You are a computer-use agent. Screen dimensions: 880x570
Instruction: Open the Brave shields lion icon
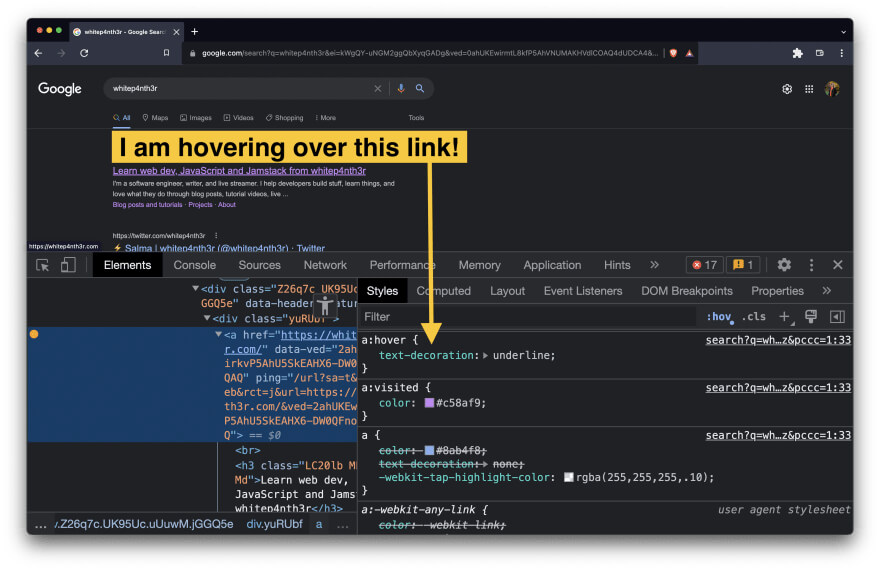[673, 53]
